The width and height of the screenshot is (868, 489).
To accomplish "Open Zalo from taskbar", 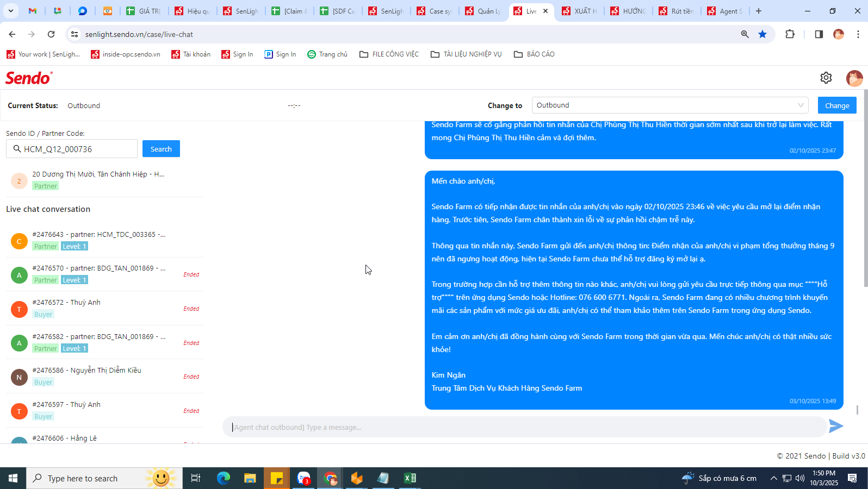I will pos(303,478).
